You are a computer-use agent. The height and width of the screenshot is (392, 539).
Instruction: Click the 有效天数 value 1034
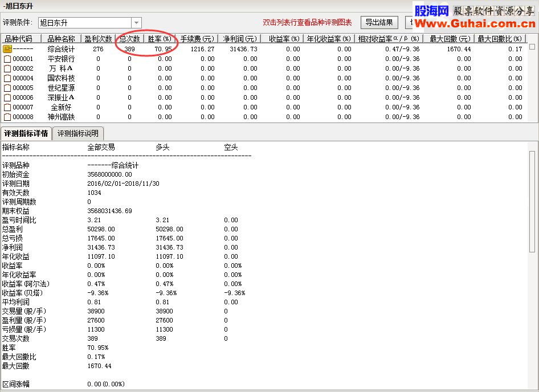point(94,193)
